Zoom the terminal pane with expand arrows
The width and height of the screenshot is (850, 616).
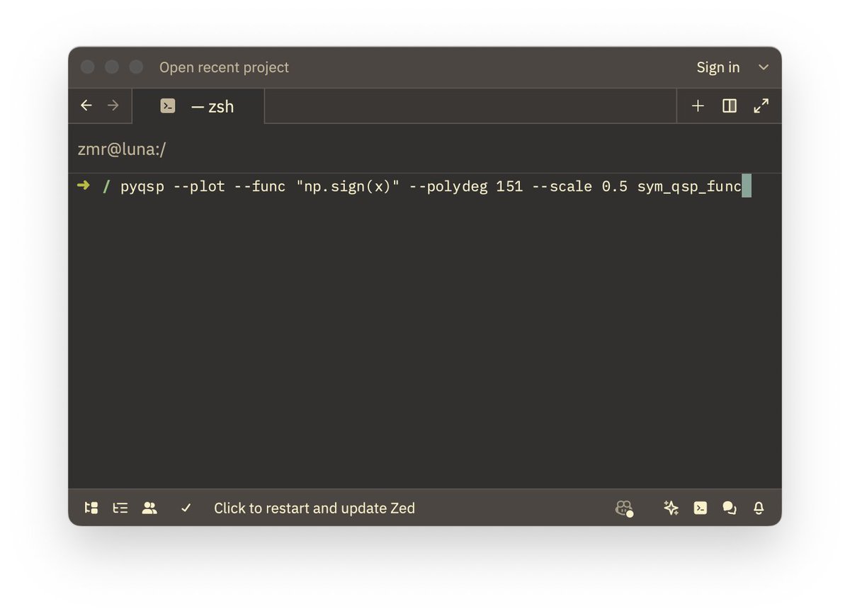click(761, 105)
